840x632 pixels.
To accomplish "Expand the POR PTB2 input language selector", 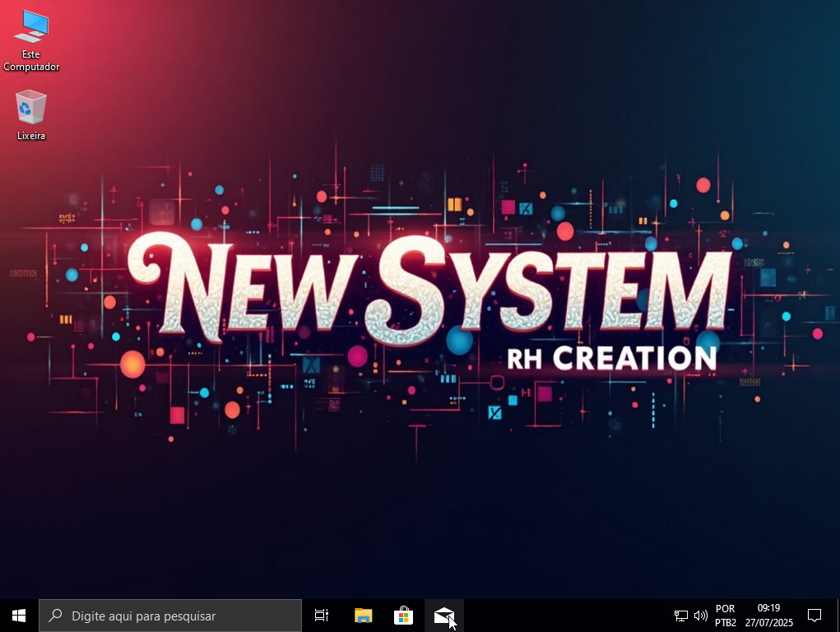I will tap(726, 616).
